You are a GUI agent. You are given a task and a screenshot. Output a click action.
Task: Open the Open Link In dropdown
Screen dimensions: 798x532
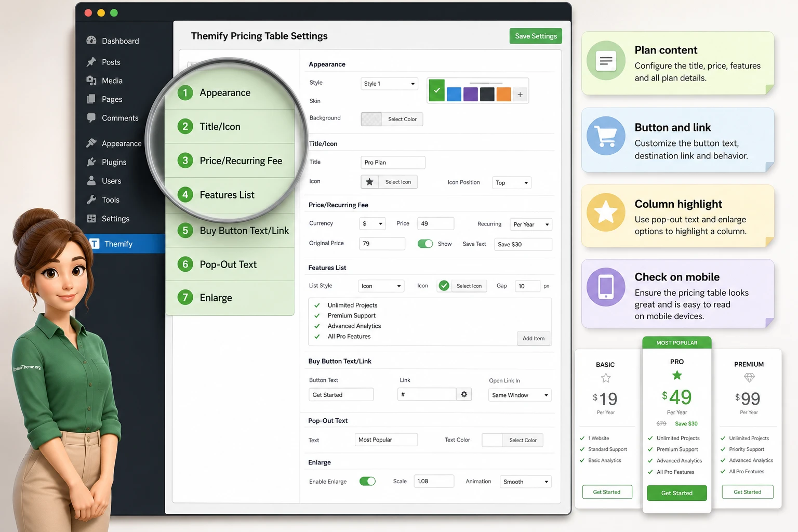520,395
